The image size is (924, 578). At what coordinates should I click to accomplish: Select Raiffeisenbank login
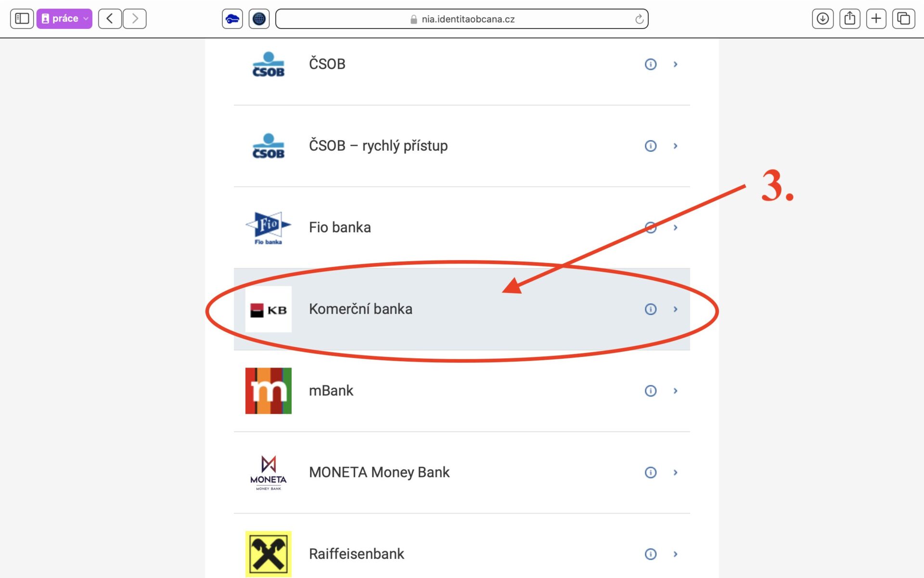[462, 546]
